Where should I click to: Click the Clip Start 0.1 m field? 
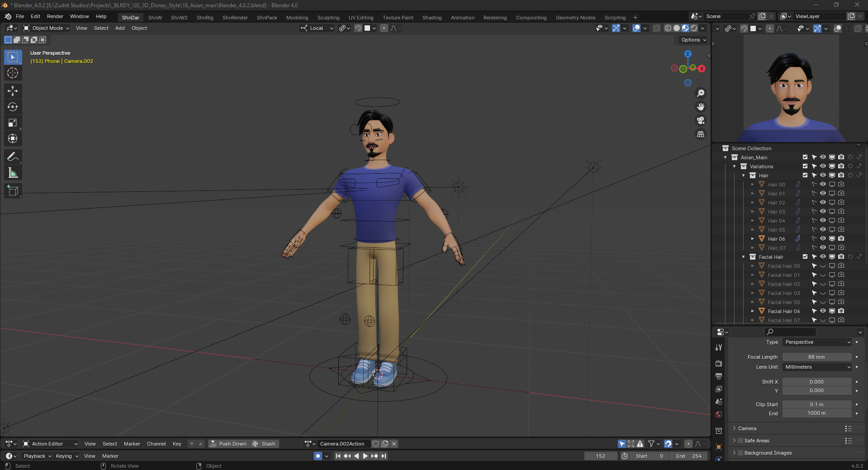(817, 404)
